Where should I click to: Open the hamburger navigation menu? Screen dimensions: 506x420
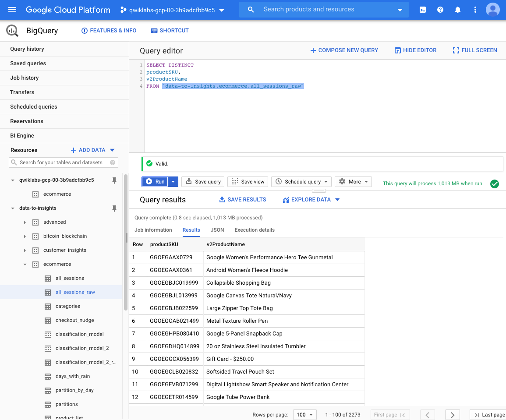[x=12, y=10]
